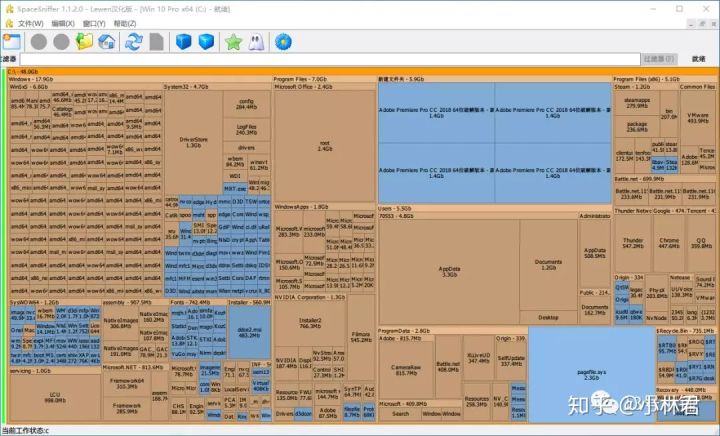The width and height of the screenshot is (720, 436).
Task: Click the green star toolbar icon
Action: click(233, 41)
